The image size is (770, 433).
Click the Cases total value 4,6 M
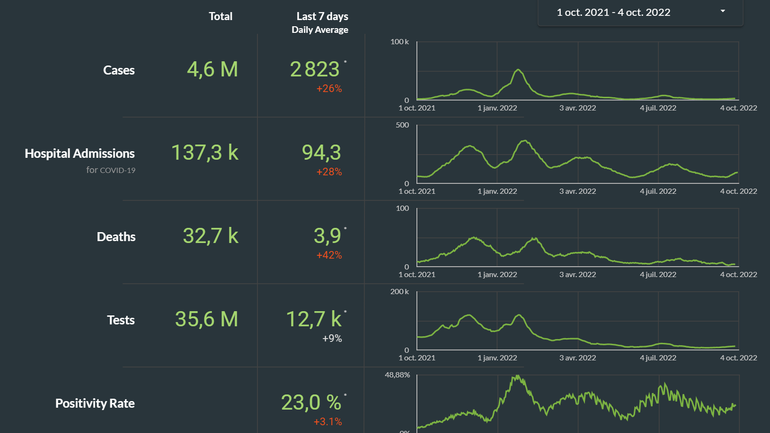click(212, 69)
